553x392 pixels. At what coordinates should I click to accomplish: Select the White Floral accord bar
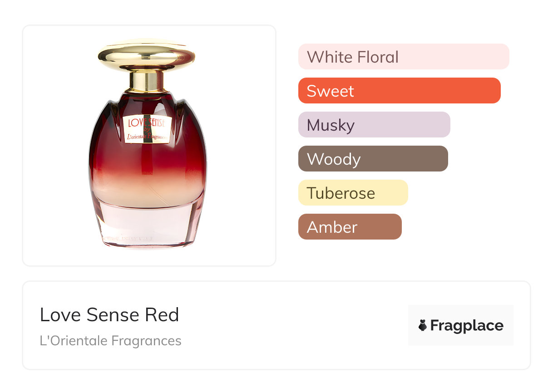point(404,57)
